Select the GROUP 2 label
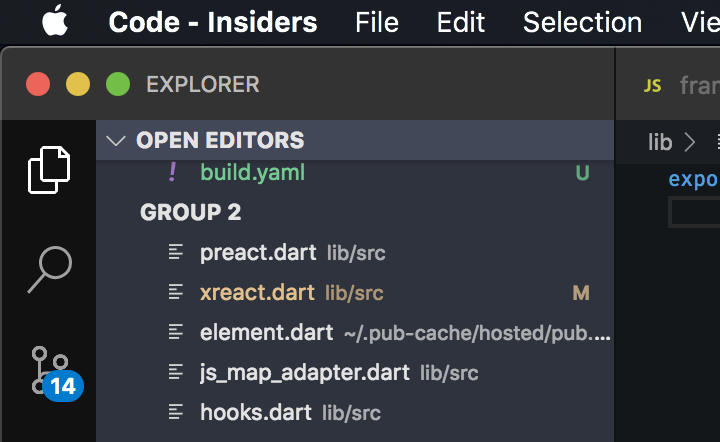This screenshot has width=720, height=442. pos(190,212)
